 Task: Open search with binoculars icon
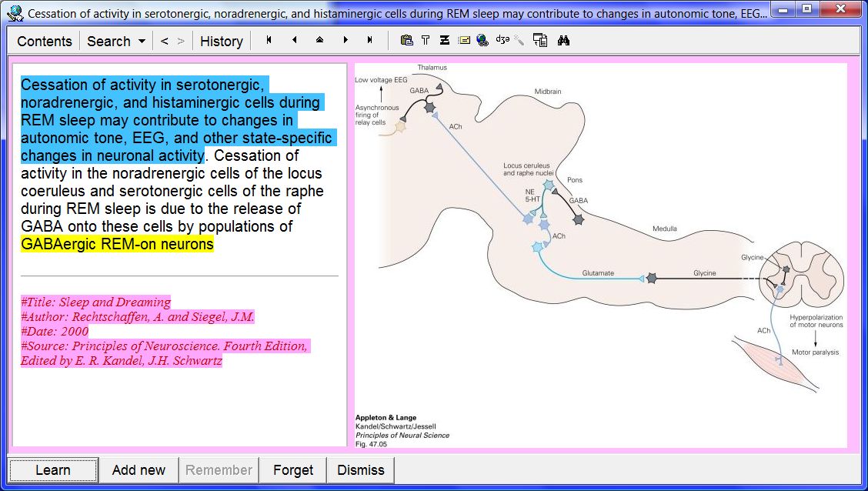[x=563, y=41]
